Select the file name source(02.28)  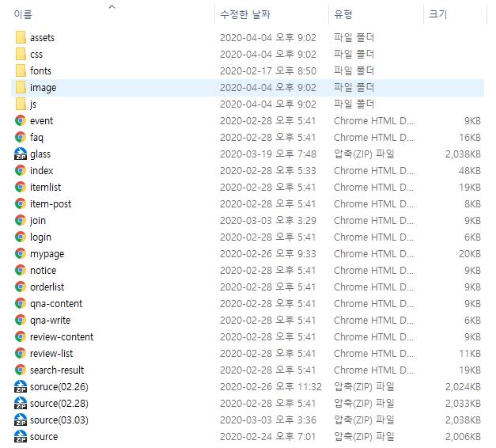click(59, 404)
